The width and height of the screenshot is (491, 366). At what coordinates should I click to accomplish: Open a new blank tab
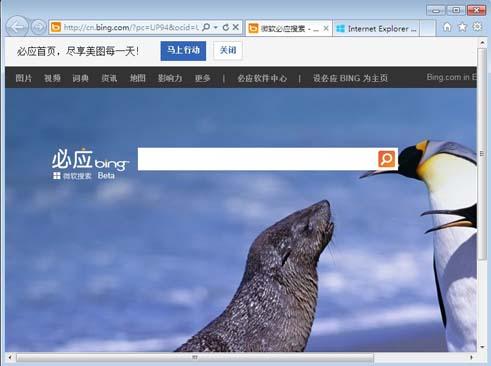(427, 28)
